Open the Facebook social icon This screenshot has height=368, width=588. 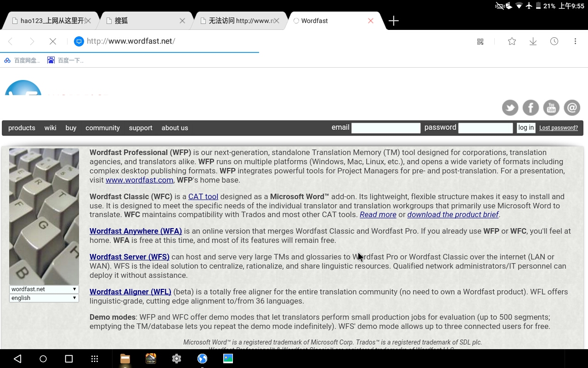click(531, 108)
